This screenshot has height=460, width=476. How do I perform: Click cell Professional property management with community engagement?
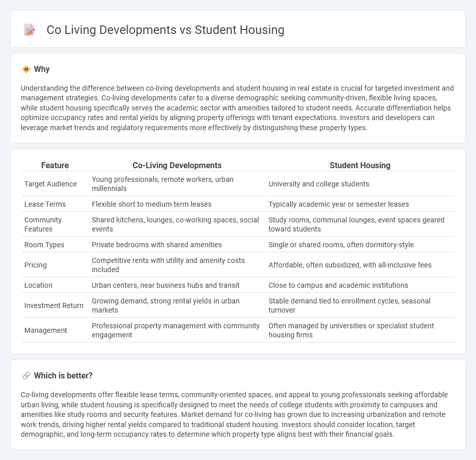pyautogui.click(x=177, y=330)
